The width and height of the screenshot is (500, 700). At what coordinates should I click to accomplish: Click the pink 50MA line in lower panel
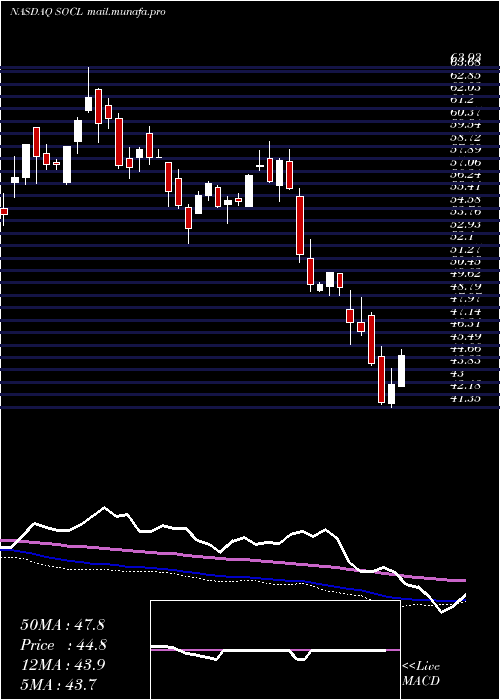pos(232,559)
